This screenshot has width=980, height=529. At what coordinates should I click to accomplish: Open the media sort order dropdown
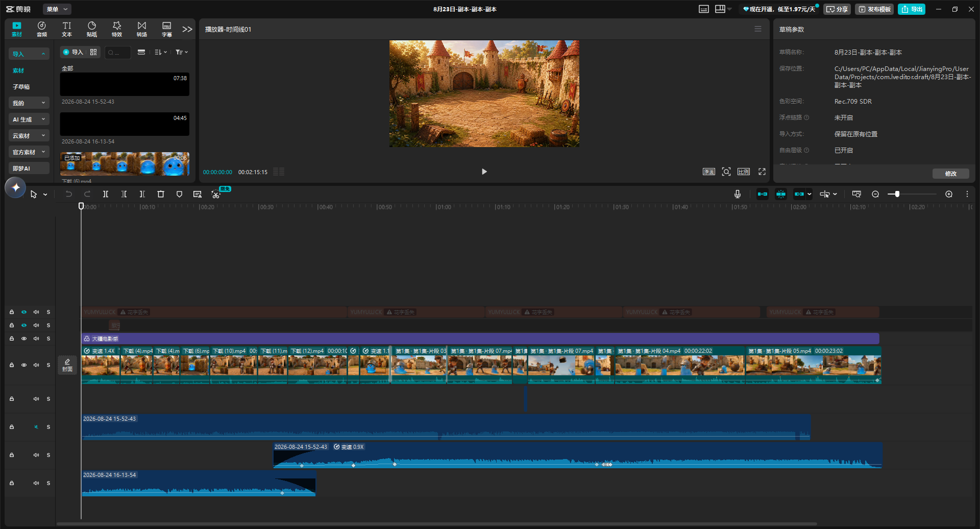(161, 52)
